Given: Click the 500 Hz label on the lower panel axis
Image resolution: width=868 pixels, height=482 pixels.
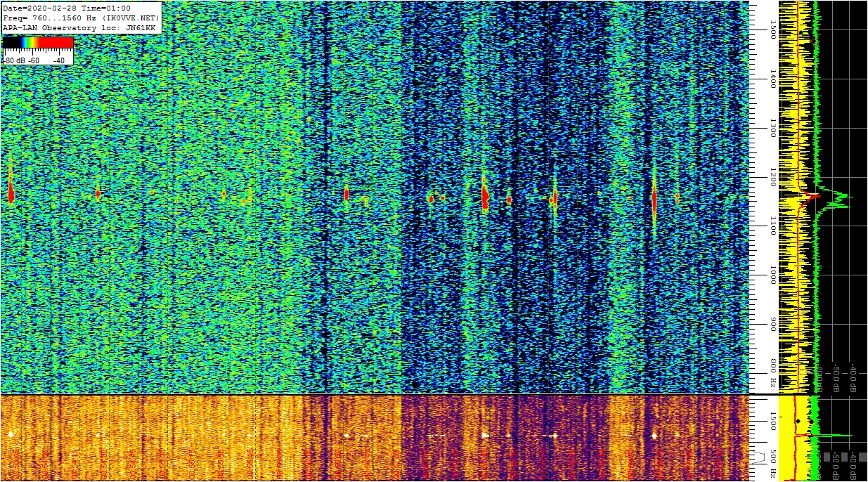Looking at the screenshot, I should (x=773, y=464).
